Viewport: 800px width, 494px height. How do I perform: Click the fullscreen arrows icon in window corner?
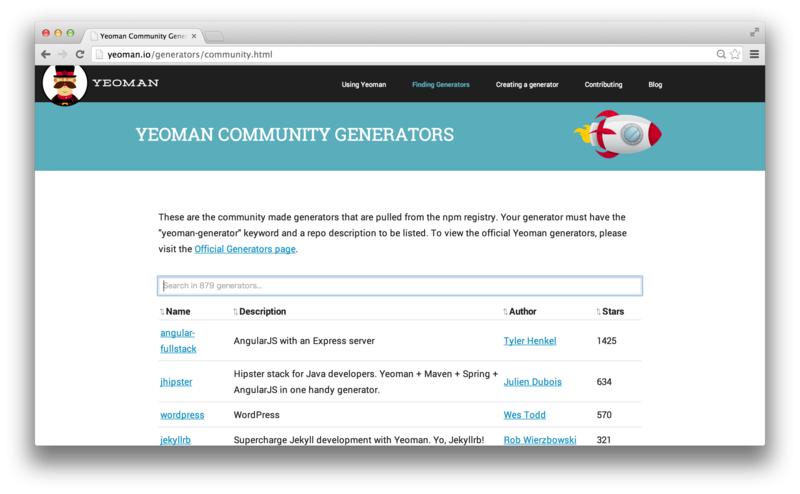tap(754, 33)
